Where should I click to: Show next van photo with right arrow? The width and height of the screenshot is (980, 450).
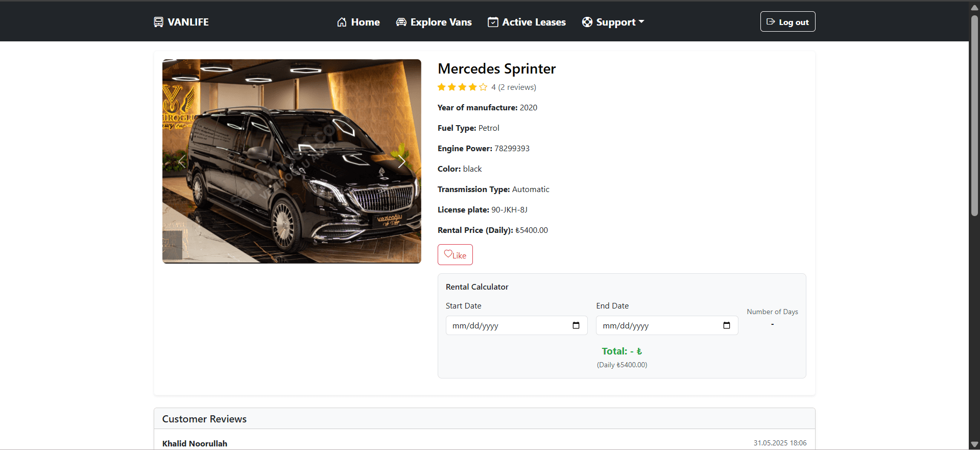pos(402,161)
